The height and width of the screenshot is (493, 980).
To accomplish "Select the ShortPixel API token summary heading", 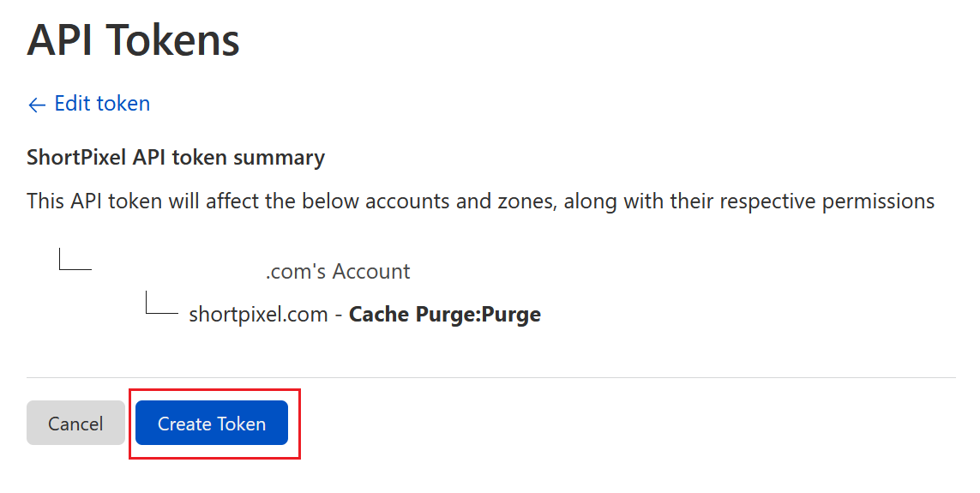I will tap(175, 158).
